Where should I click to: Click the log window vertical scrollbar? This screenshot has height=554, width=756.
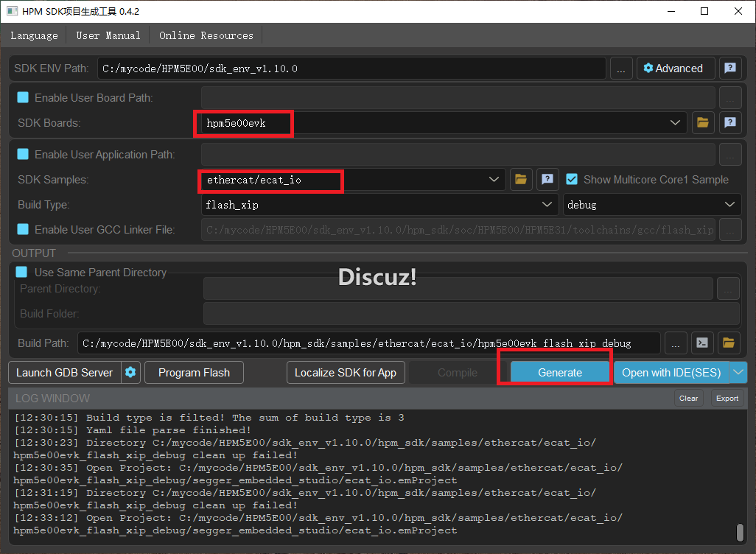[x=739, y=530]
